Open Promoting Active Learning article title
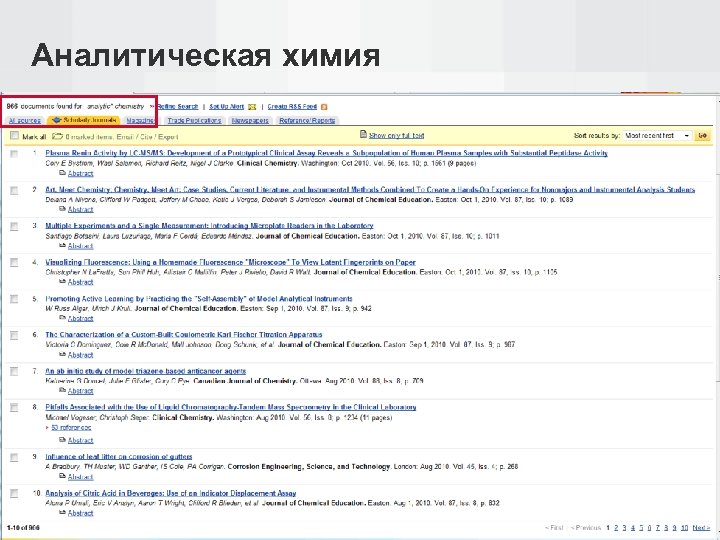720x540 pixels. coord(199,298)
